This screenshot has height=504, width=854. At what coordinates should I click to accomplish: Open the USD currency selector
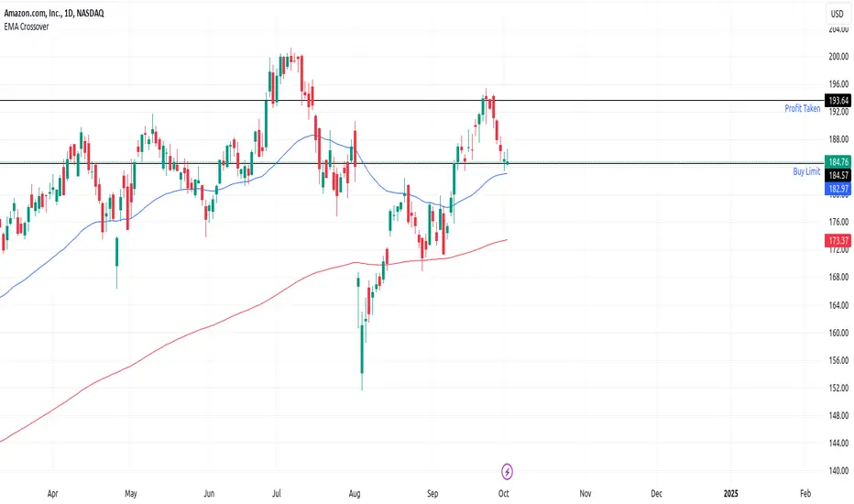tap(838, 14)
